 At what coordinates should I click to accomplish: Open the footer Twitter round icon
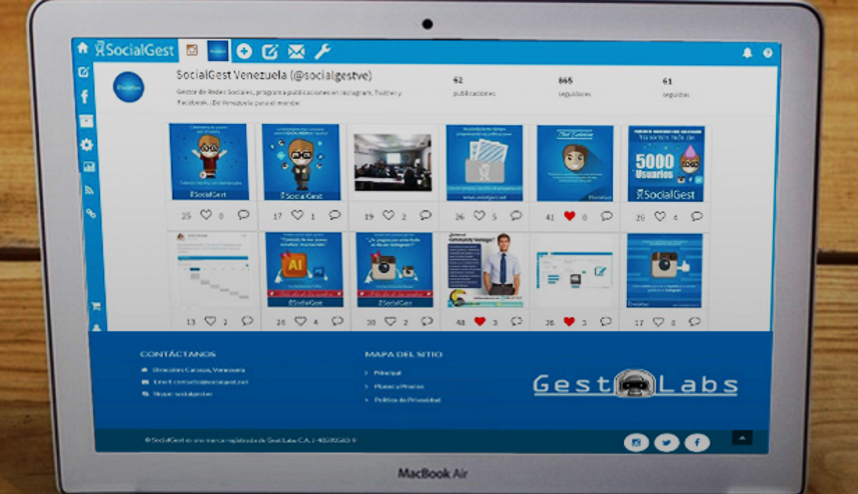tap(666, 443)
